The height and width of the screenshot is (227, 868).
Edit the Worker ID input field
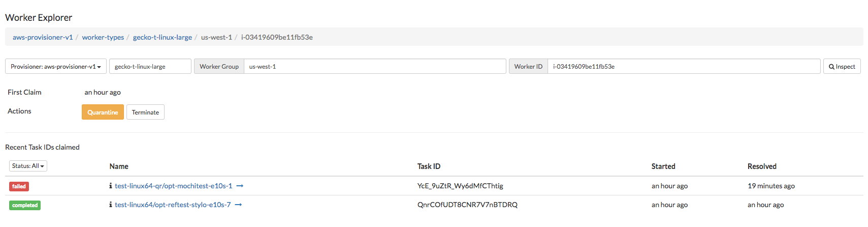pos(684,67)
